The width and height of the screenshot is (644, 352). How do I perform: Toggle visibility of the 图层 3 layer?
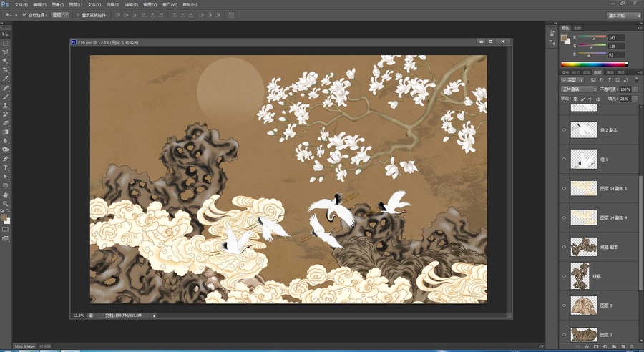(x=564, y=305)
